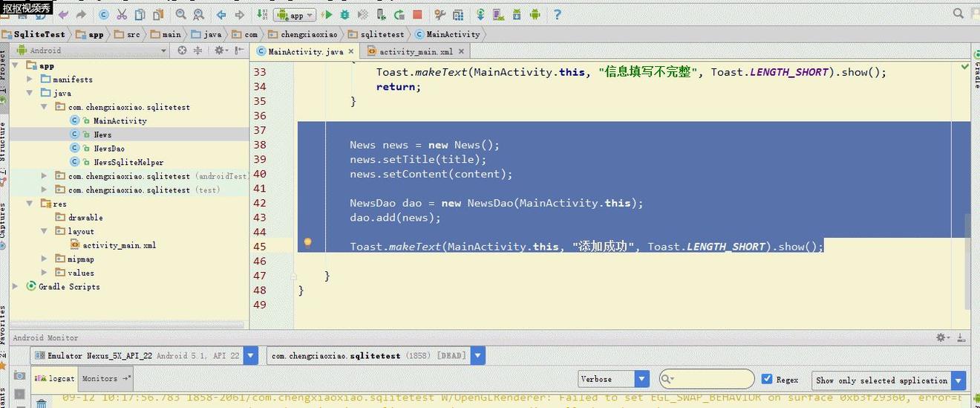The height and width of the screenshot is (408, 980).
Task: Take a screenshot with camera icon in Android Monitor
Action: pos(19,376)
